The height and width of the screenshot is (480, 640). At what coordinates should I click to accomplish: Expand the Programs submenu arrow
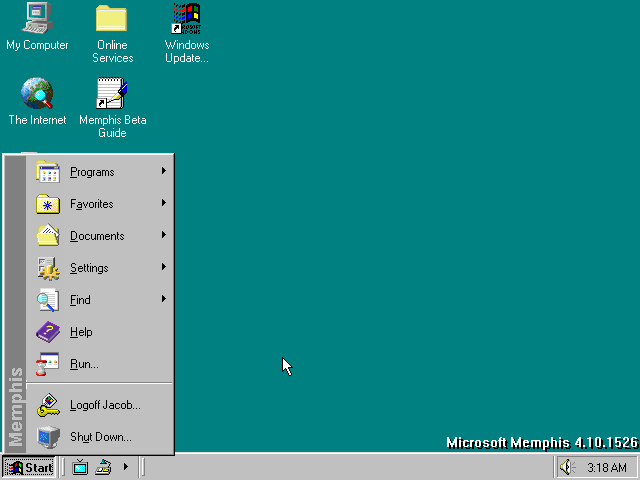pyautogui.click(x=164, y=171)
